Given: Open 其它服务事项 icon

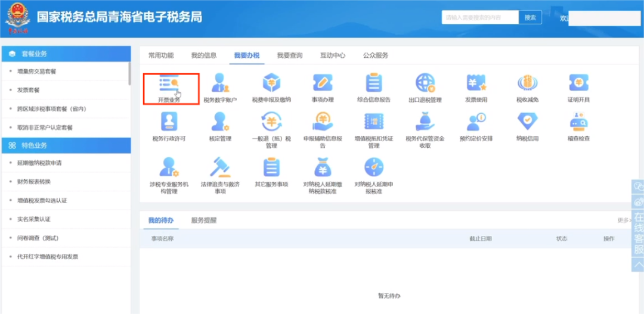Looking at the screenshot, I should pos(271,167).
